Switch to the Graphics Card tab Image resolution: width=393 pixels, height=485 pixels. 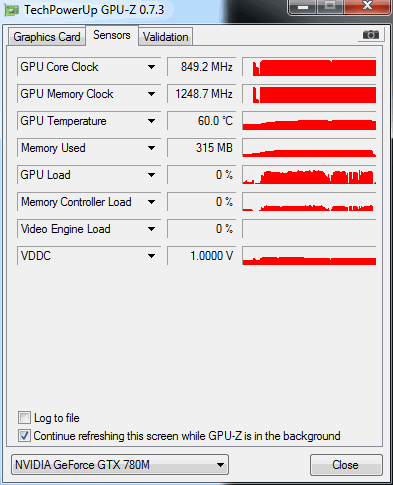(x=47, y=37)
